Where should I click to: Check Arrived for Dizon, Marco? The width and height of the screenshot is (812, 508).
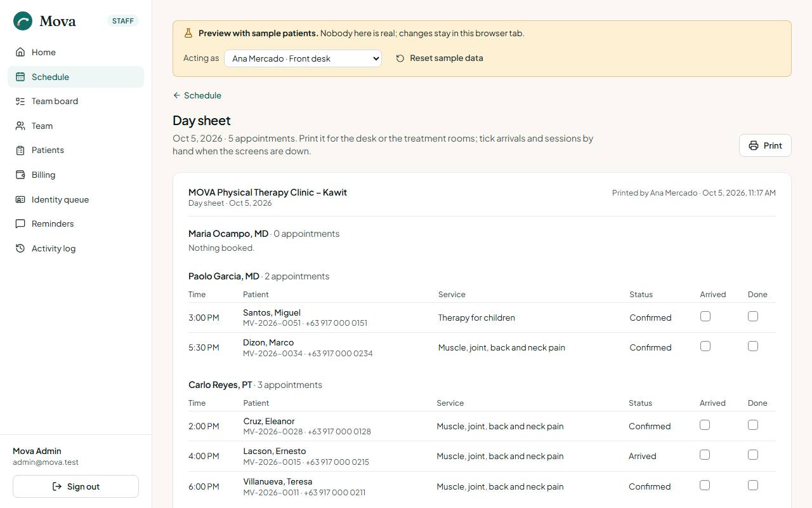tap(705, 346)
